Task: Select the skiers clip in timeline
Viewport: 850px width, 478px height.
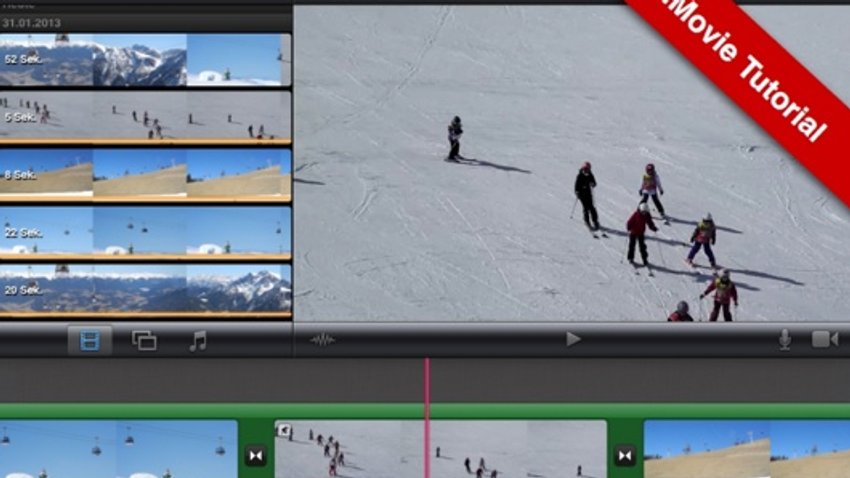Action: [x=441, y=449]
